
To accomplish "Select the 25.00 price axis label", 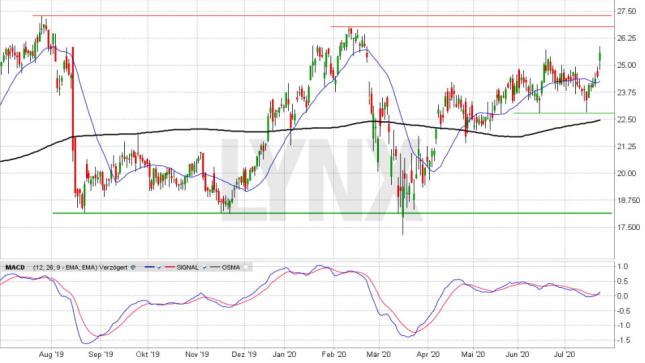I will tap(626, 65).
